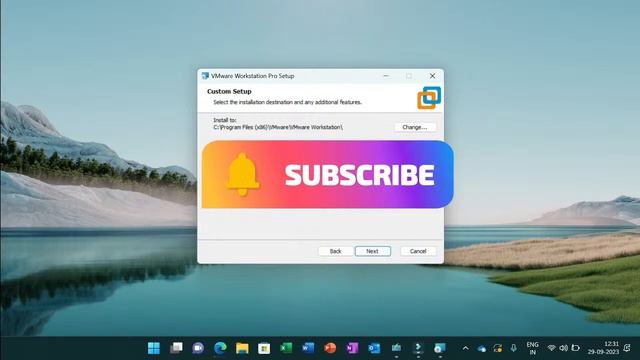Click the VMware installer title bar icon
Image resolution: width=640 pixels, height=360 pixels.
(x=205, y=76)
